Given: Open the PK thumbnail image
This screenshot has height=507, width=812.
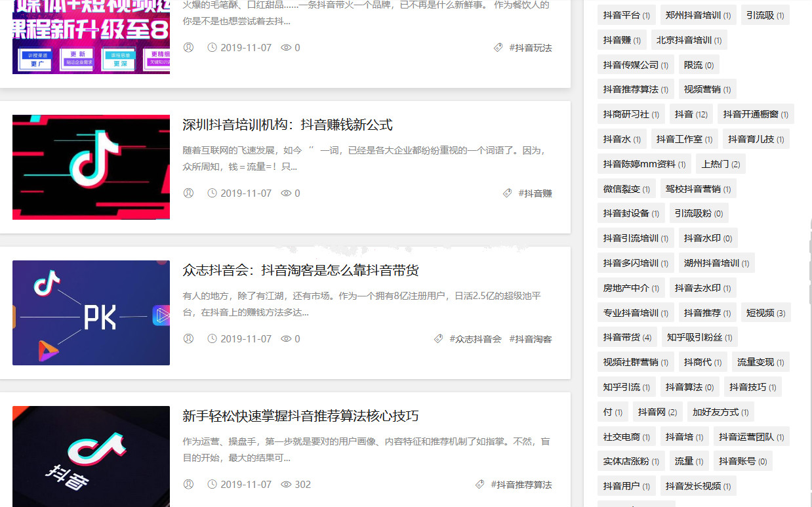Looking at the screenshot, I should (91, 313).
